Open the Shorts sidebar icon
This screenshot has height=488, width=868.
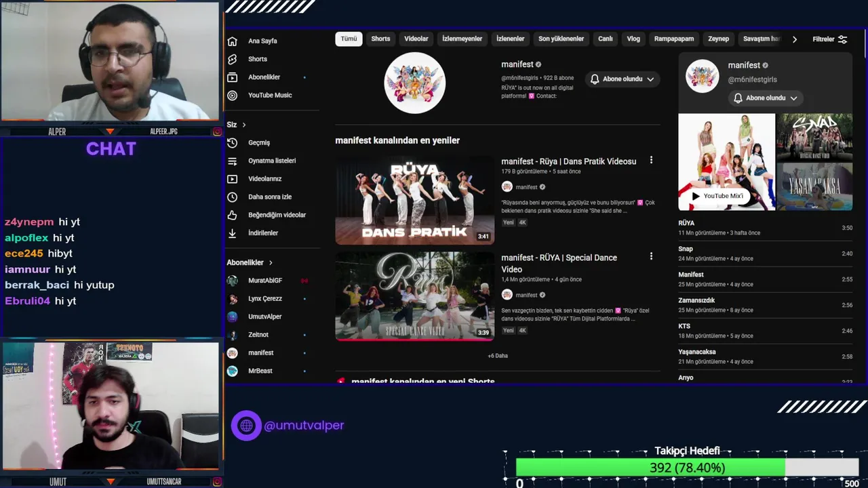click(x=232, y=59)
